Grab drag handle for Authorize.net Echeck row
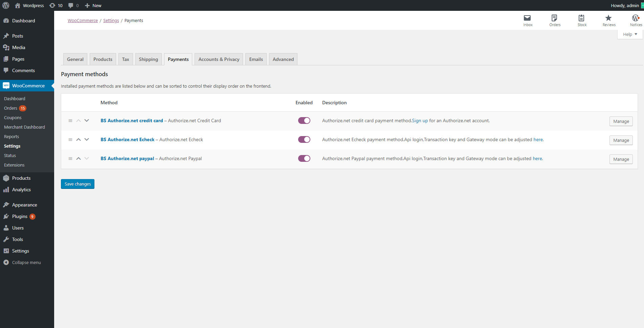 tap(70, 139)
